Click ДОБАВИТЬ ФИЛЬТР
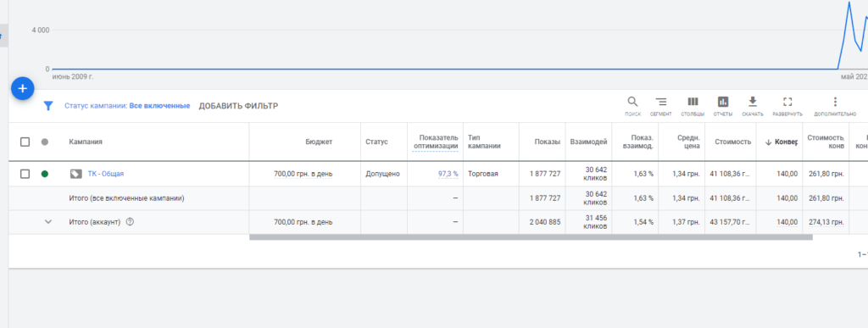The width and height of the screenshot is (868, 328). pos(238,106)
